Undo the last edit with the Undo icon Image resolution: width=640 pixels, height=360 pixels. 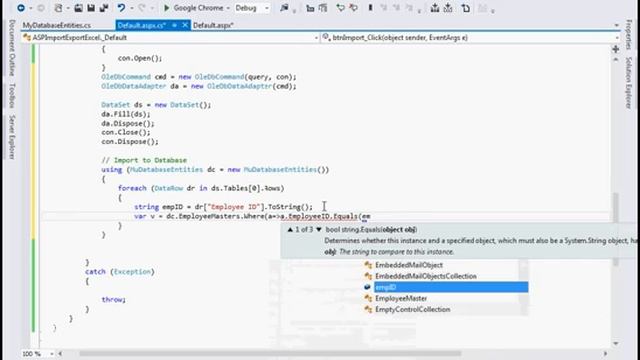tap(121, 8)
